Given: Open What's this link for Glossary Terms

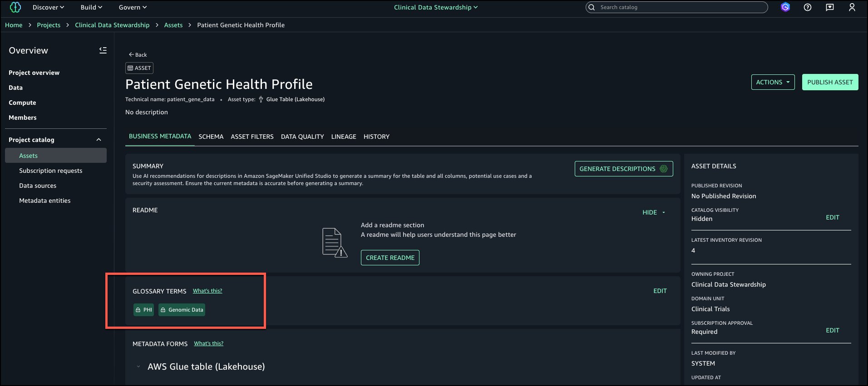Looking at the screenshot, I should (207, 291).
